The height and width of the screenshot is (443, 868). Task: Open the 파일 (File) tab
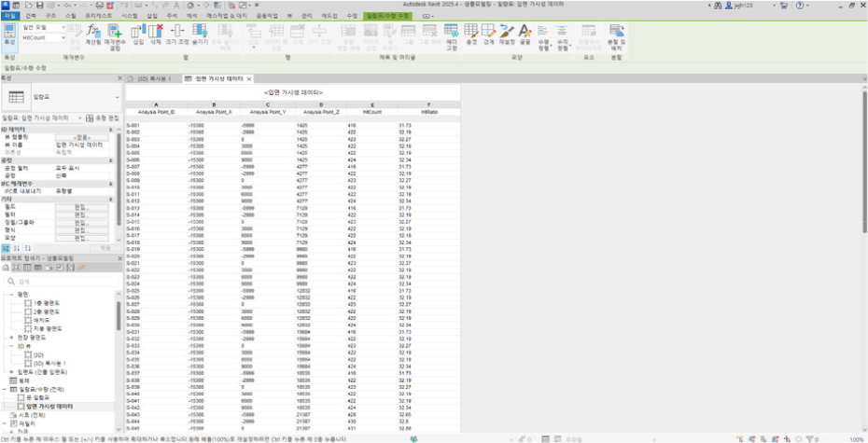[8, 16]
